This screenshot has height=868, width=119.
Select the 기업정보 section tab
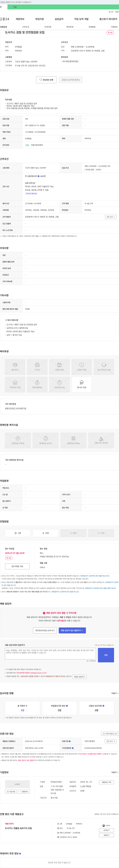tap(114, 27)
